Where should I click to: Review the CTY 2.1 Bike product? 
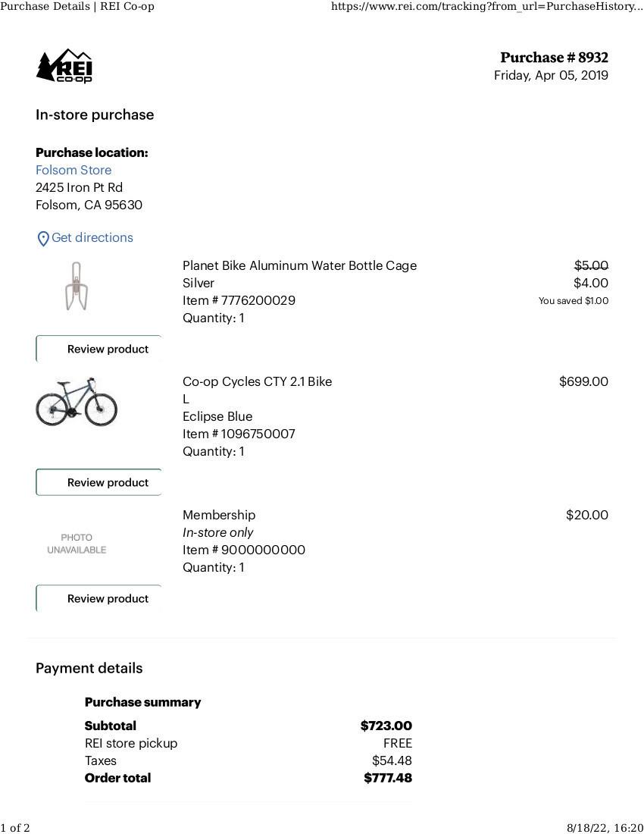tap(98, 483)
